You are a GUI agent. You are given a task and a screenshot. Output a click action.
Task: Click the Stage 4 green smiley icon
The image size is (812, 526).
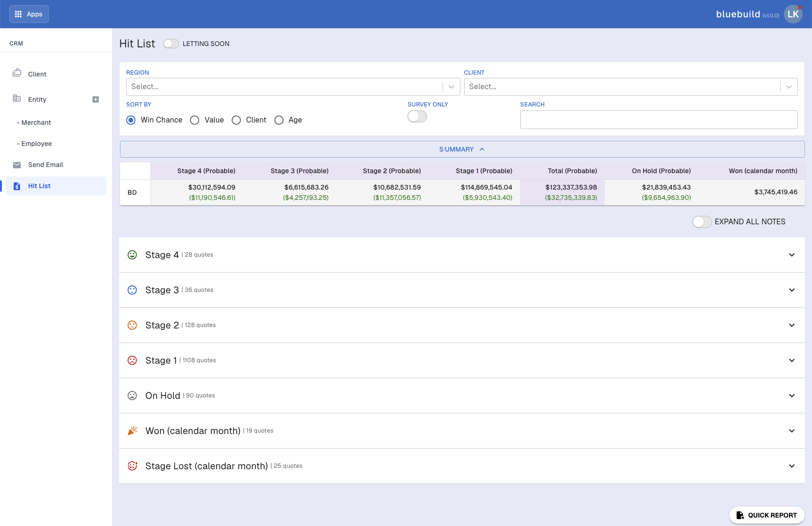132,255
